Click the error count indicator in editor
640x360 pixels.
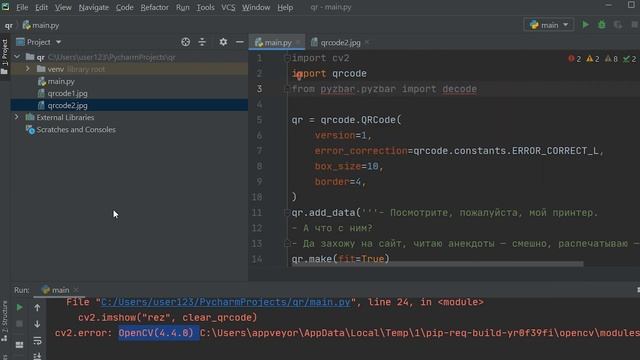pos(574,59)
